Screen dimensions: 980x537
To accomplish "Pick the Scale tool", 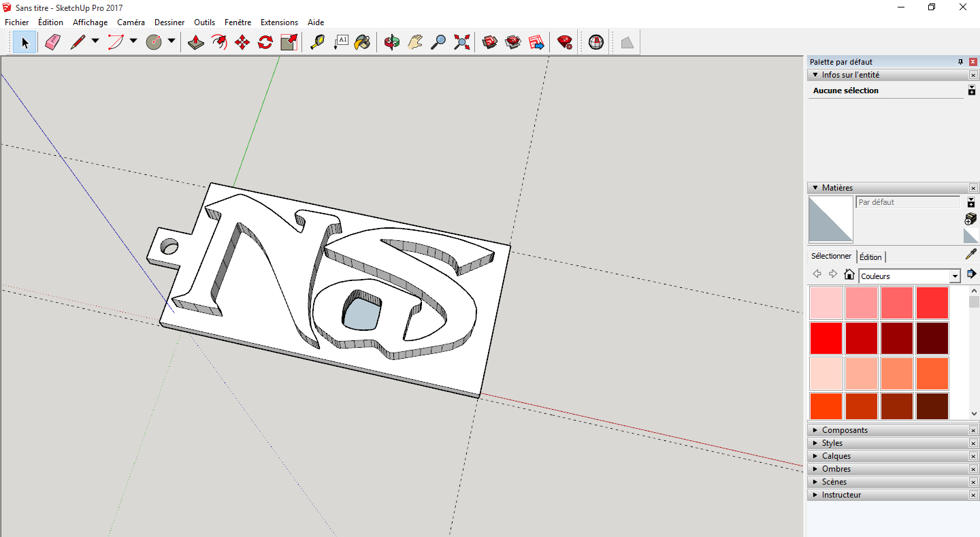I will pyautogui.click(x=289, y=42).
